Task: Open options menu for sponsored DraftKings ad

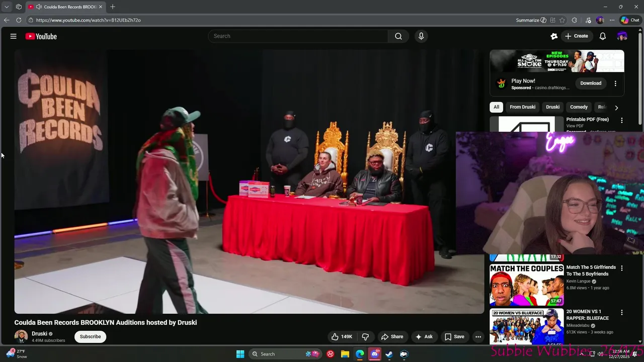Action: pos(615,83)
